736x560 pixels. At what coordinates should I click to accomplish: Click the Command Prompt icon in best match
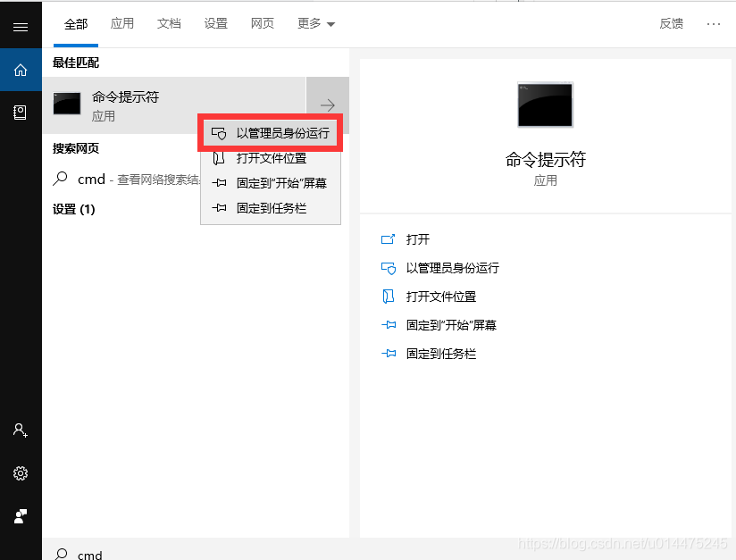click(67, 104)
